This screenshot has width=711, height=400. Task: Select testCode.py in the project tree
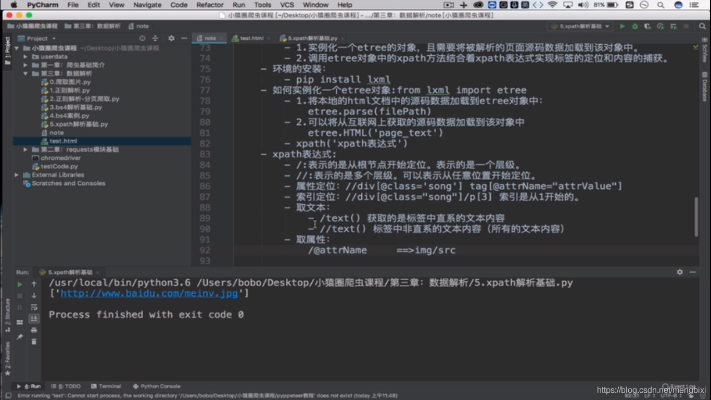[x=55, y=166]
